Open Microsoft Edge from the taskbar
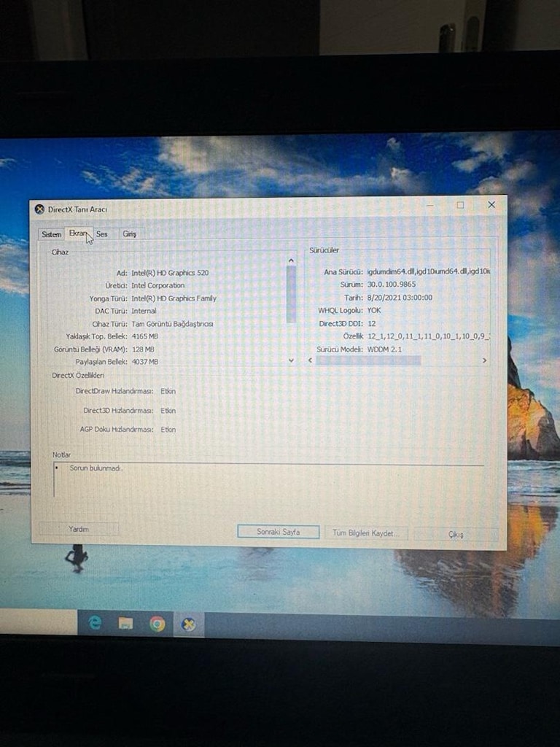Image resolution: width=560 pixels, height=747 pixels. (96, 623)
